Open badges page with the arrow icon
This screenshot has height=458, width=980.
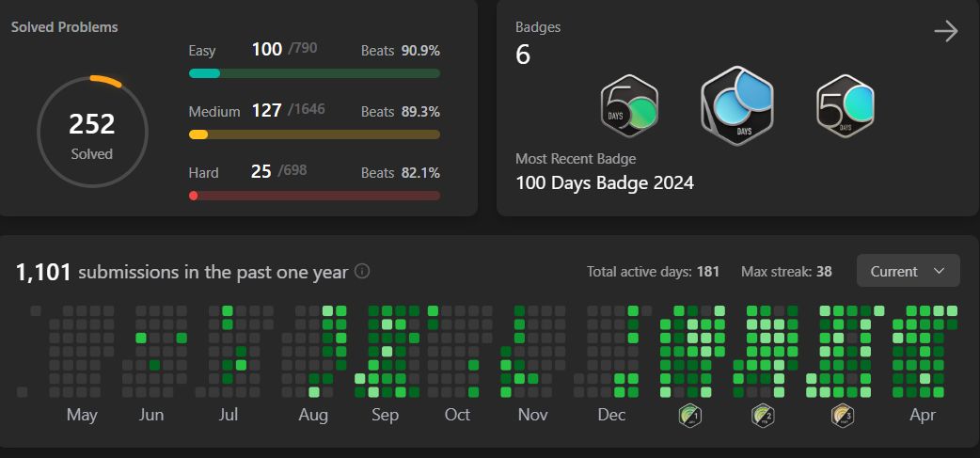(x=946, y=31)
